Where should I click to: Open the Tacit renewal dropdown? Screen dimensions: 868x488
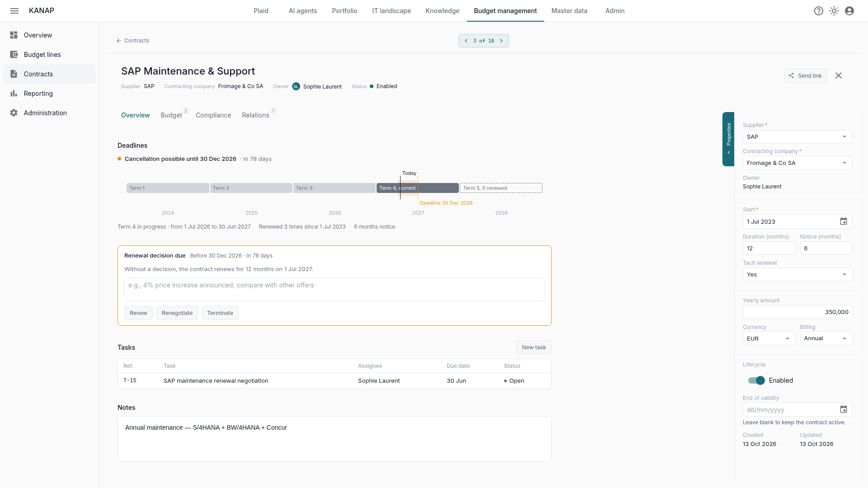pos(797,274)
